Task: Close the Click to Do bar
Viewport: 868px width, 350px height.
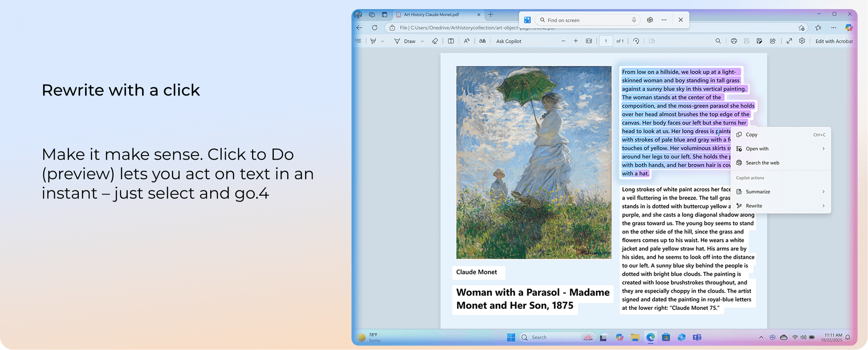Action: [681, 20]
